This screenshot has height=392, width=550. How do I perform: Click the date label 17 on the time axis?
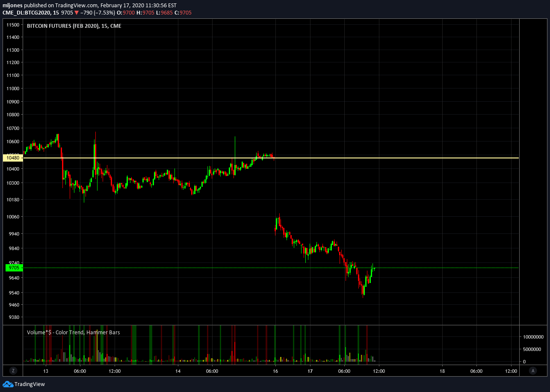tap(310, 371)
